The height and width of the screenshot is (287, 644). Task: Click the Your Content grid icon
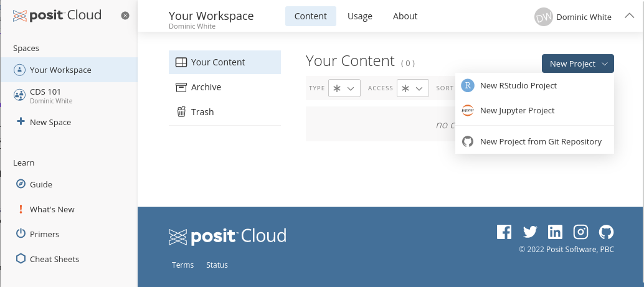coord(181,62)
